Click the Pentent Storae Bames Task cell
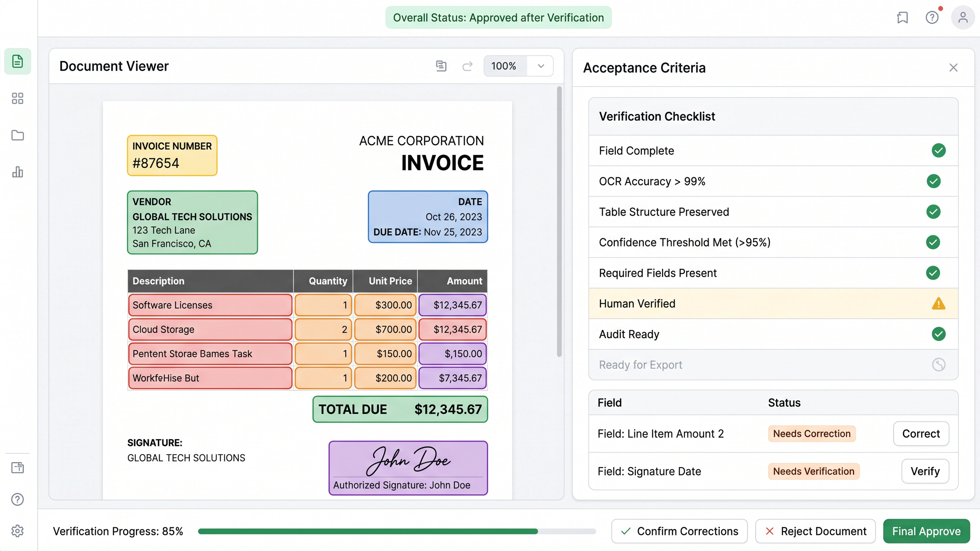980x551 pixels. (210, 354)
